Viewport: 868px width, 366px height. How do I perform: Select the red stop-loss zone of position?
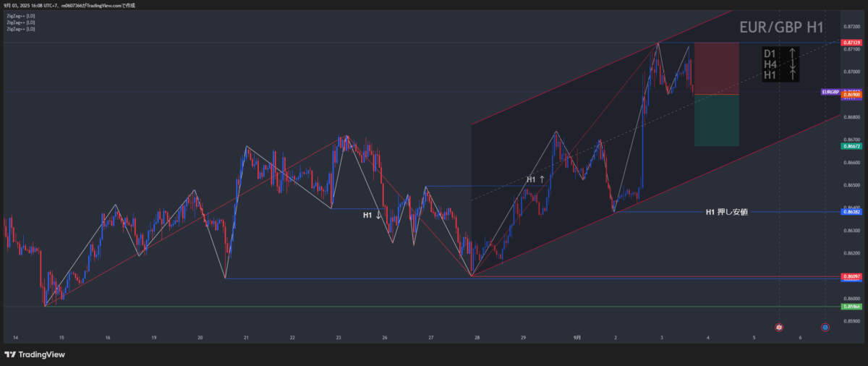point(716,69)
